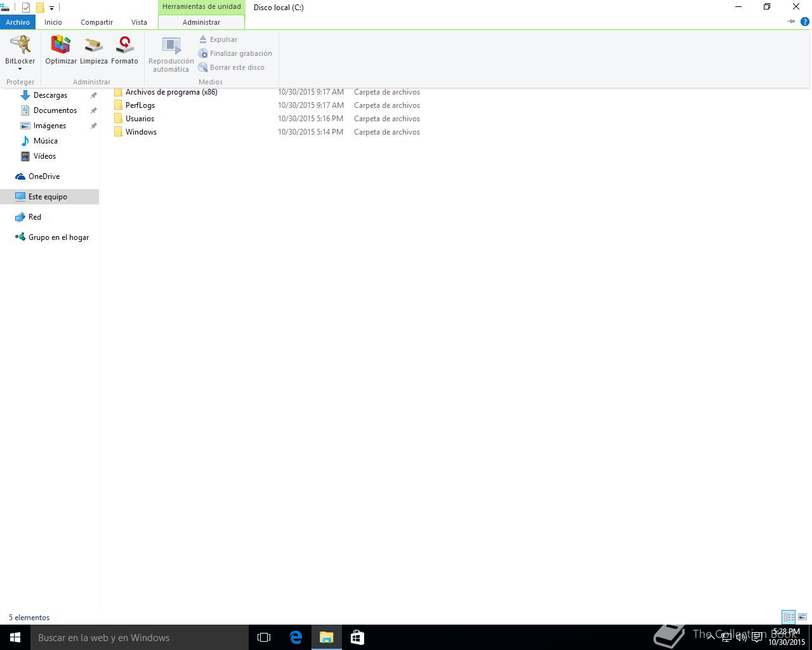Click the Buscar en la web search box
This screenshot has height=650, width=812.
(x=140, y=637)
